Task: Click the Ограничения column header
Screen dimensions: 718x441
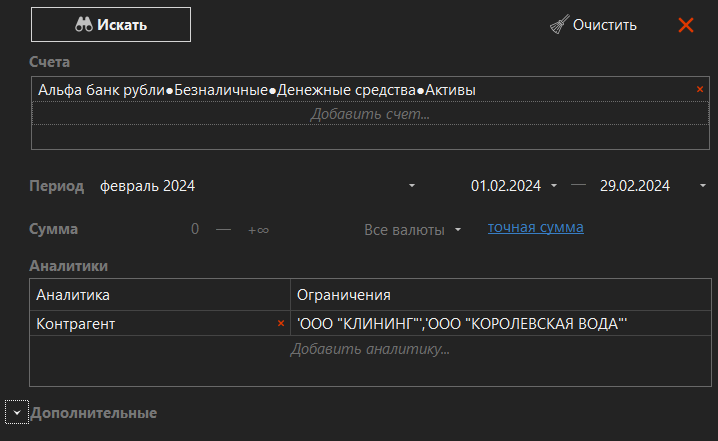Action: click(500, 295)
